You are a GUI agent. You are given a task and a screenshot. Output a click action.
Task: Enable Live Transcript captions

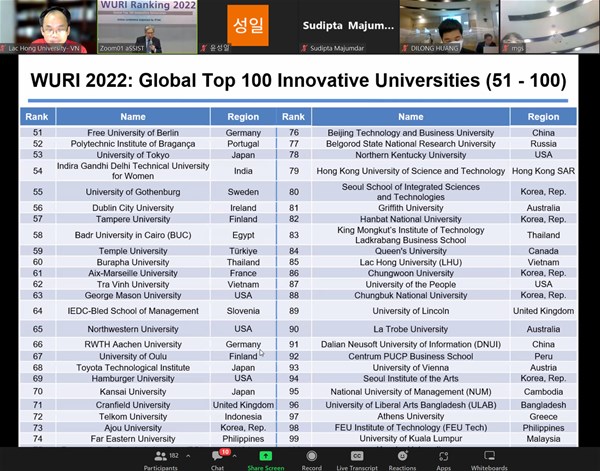[357, 455]
